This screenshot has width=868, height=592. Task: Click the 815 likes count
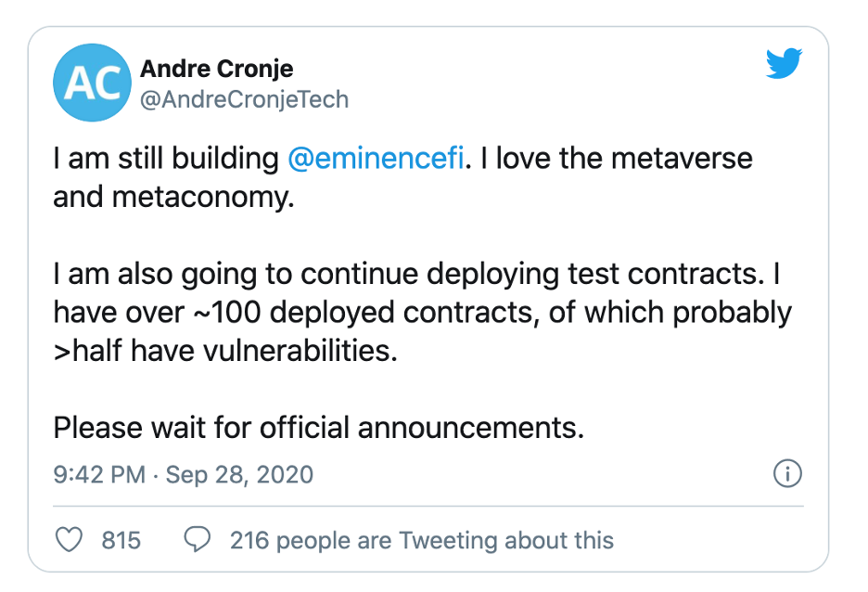click(121, 540)
